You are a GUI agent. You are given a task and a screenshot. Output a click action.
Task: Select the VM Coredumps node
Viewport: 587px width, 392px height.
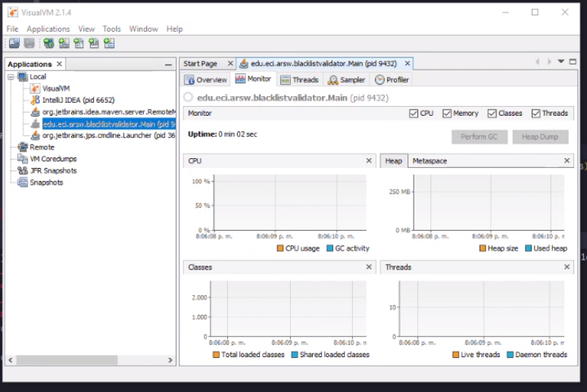coord(53,159)
